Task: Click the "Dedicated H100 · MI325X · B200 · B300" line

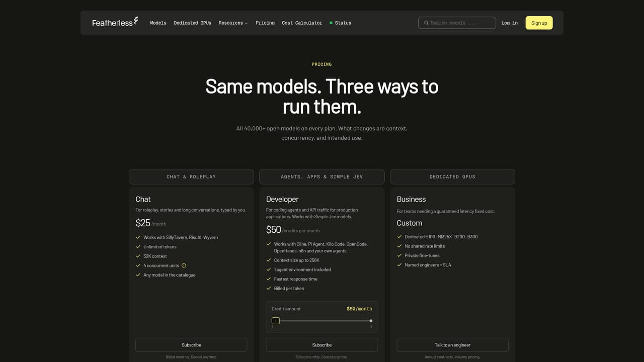Action: point(441,237)
